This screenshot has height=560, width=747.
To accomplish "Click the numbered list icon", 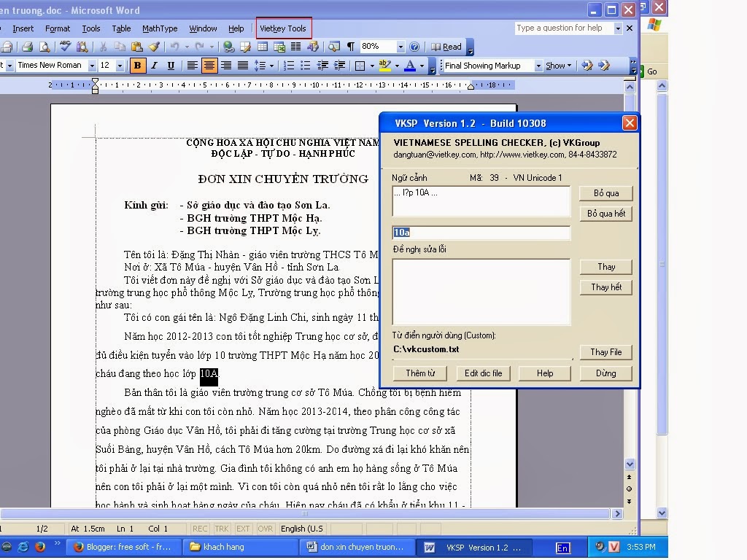I will click(x=289, y=66).
